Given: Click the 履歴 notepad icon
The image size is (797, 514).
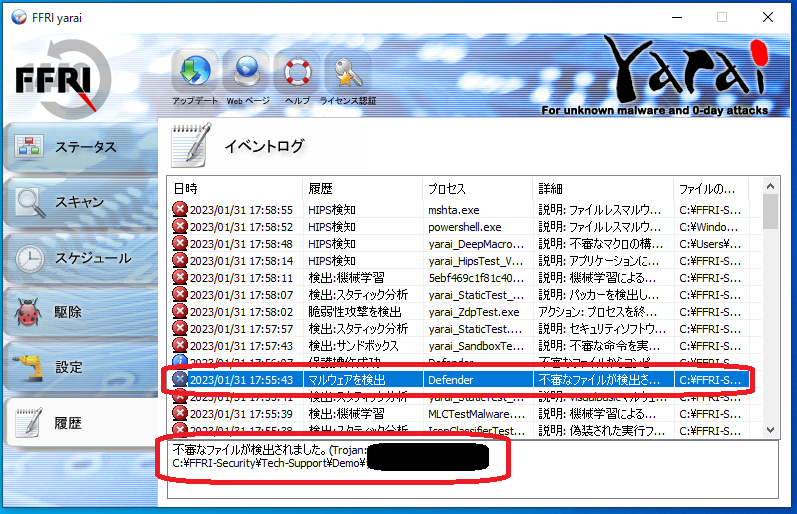Looking at the screenshot, I should [x=29, y=422].
